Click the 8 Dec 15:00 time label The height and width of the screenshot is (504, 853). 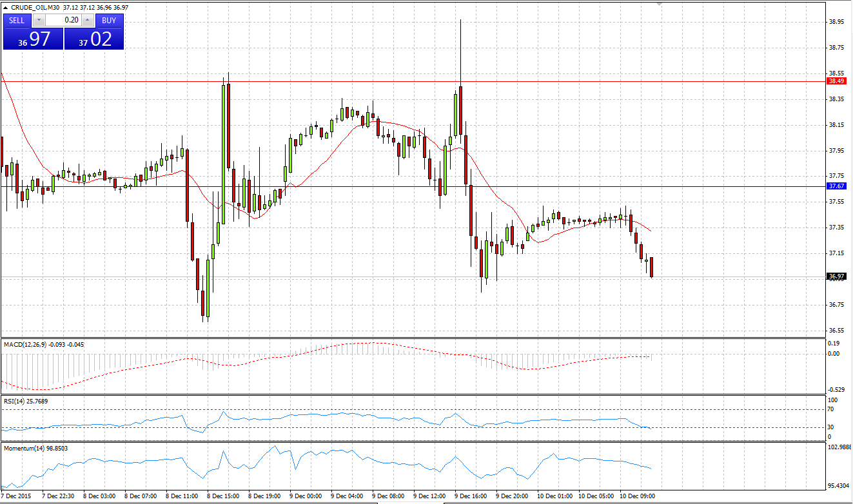222,496
